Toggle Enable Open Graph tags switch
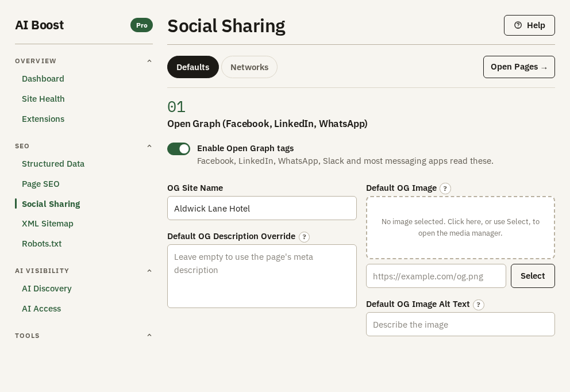 [x=179, y=149]
